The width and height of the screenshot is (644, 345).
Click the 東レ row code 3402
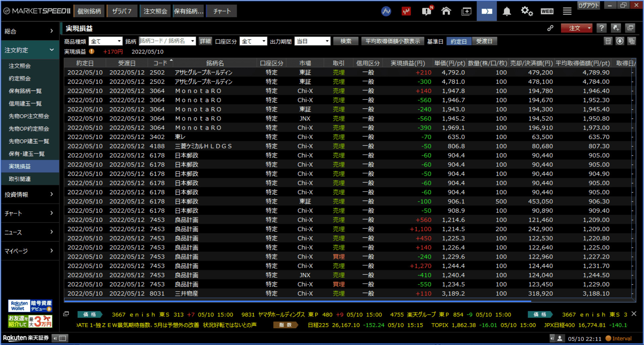tap(157, 137)
